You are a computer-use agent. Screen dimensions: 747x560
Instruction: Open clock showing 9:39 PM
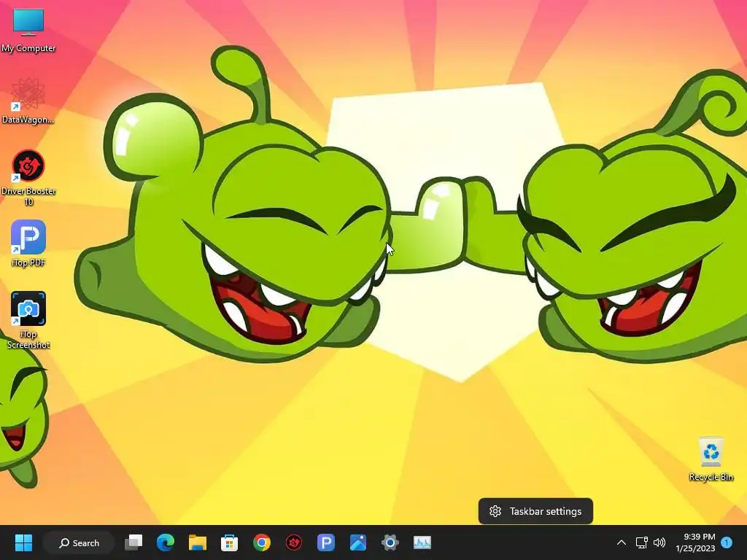(x=695, y=542)
